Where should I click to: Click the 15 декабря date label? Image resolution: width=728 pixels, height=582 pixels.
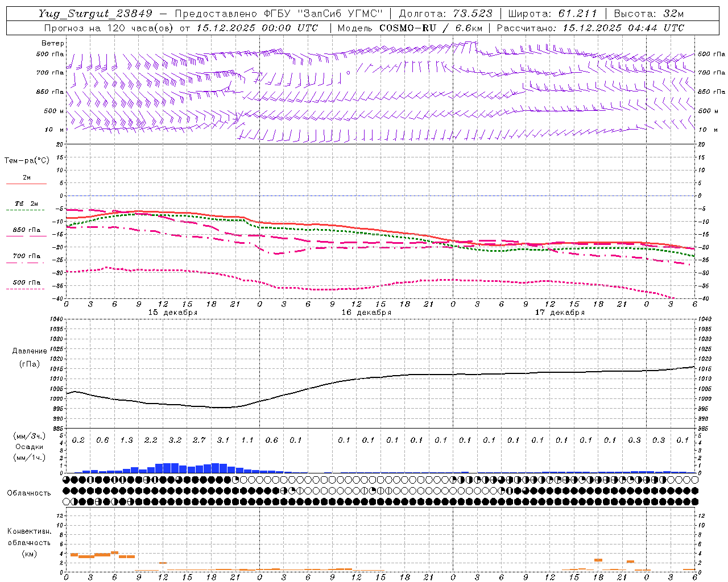(x=173, y=313)
